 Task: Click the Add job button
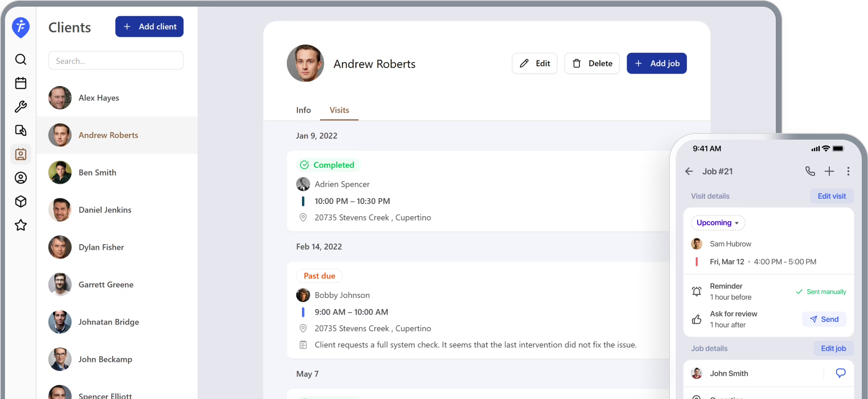[657, 63]
